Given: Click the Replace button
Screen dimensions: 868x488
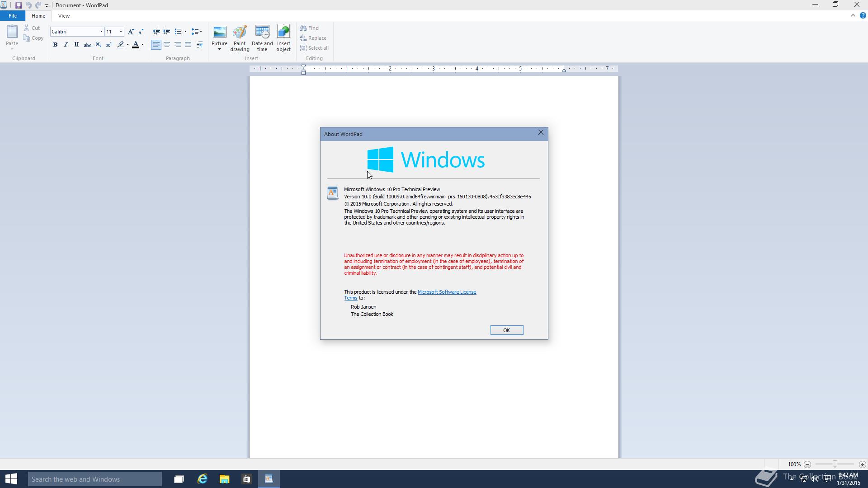Looking at the screenshot, I should [313, 38].
